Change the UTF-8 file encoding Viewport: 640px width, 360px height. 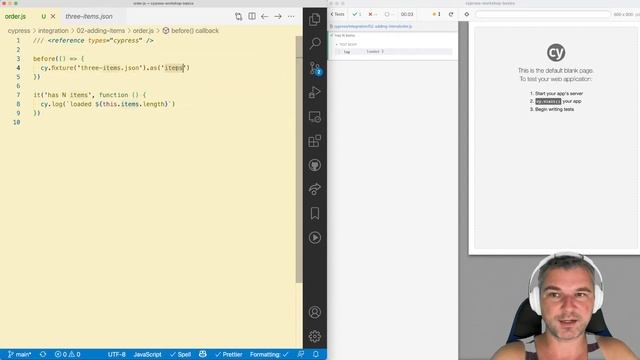coord(116,354)
